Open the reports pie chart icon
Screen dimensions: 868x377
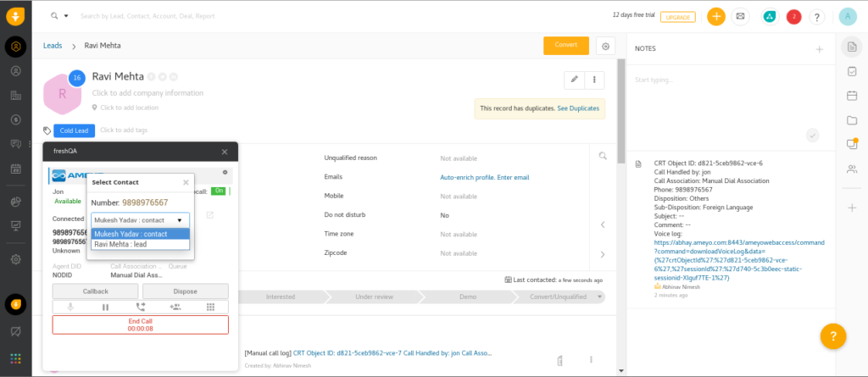[x=16, y=202]
